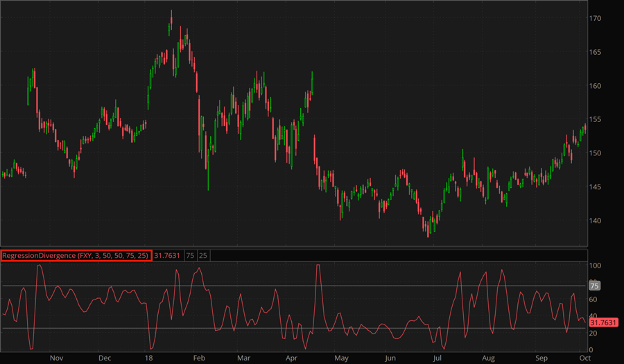
Task: Click the 140 label on the price axis
Action: [x=596, y=220]
